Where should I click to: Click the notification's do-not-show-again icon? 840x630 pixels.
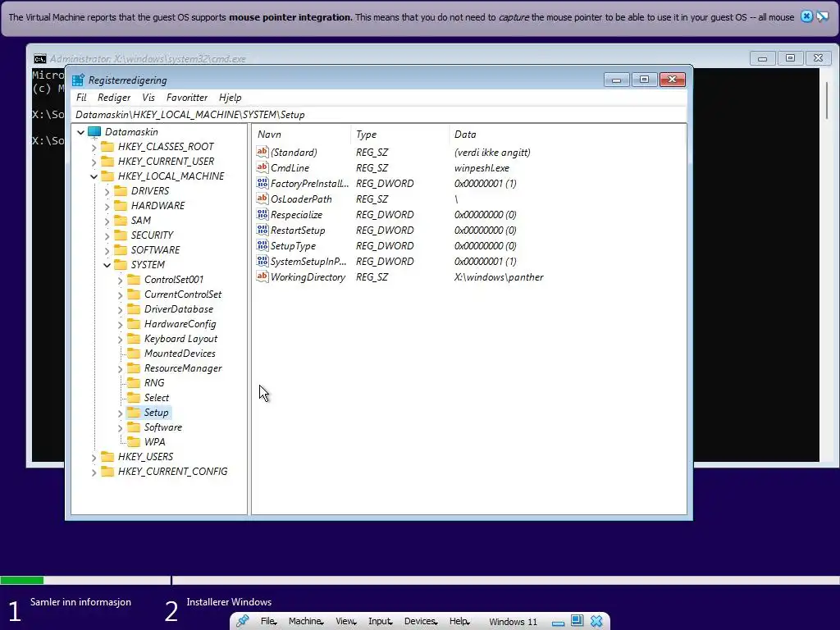tap(822, 16)
